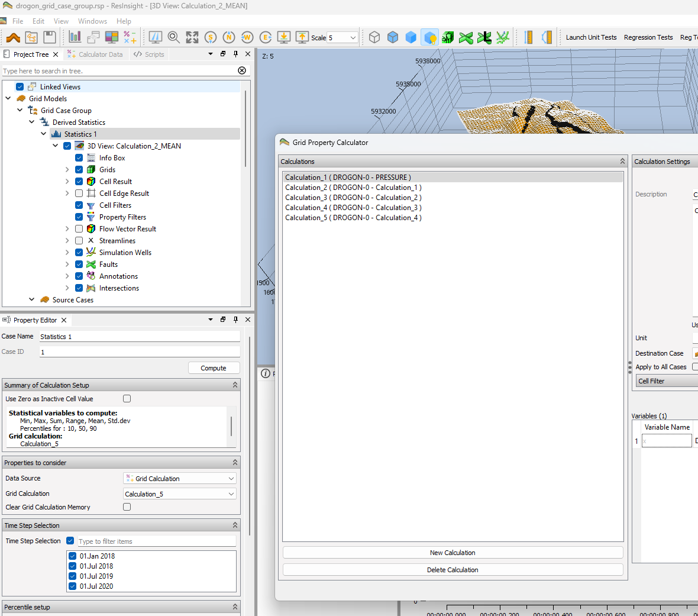The width and height of the screenshot is (698, 616).
Task: Select the wireframe draw style icon
Action: coord(374,37)
